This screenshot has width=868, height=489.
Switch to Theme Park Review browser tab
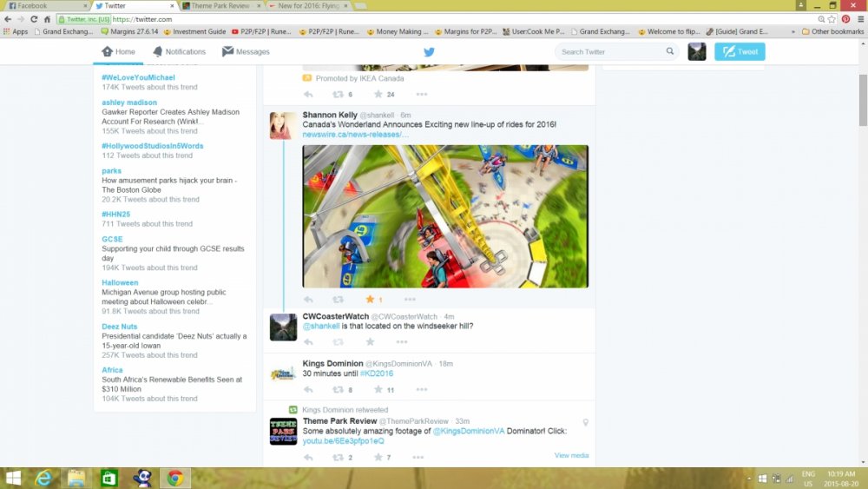(220, 5)
